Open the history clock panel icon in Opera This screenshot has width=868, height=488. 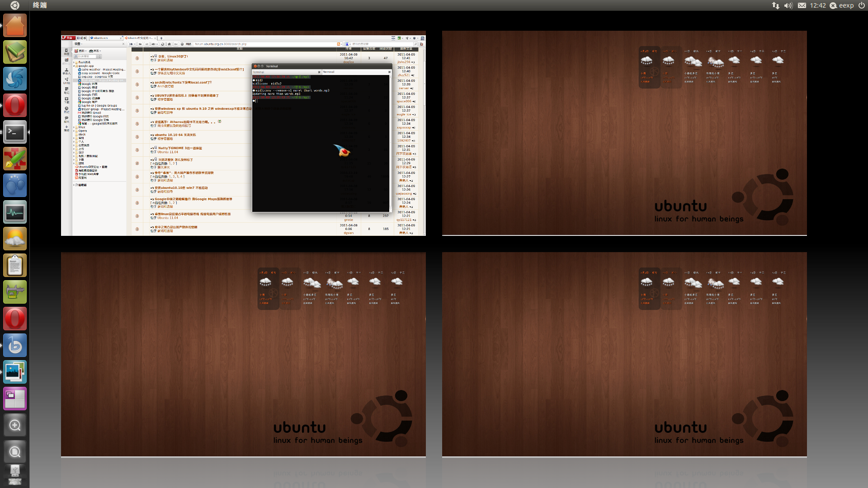pos(66,109)
